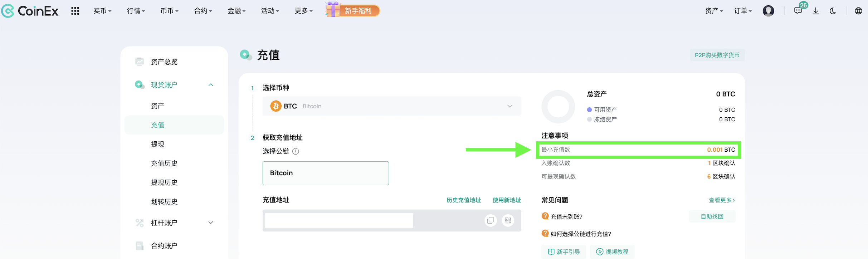Click the 合约账户 sidebar icon

140,246
